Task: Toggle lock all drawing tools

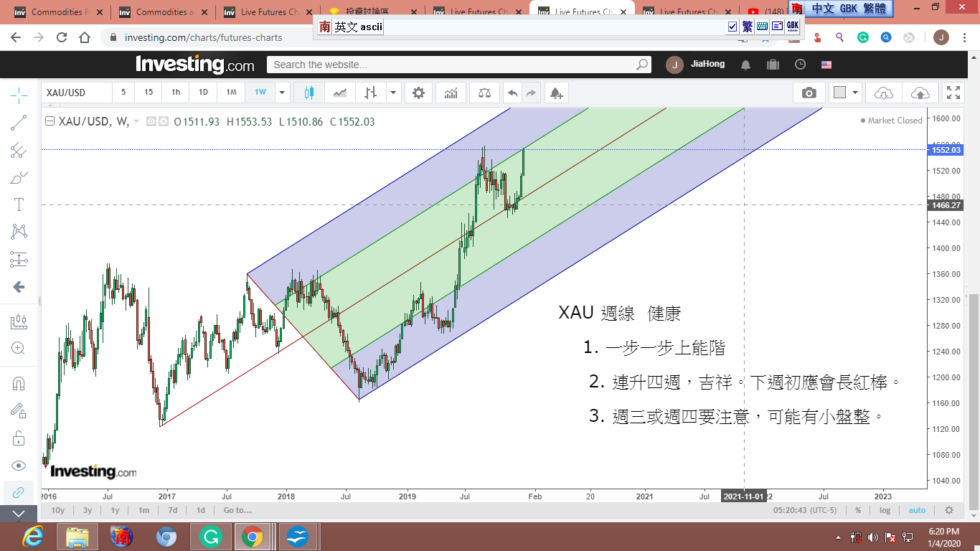Action: click(19, 438)
